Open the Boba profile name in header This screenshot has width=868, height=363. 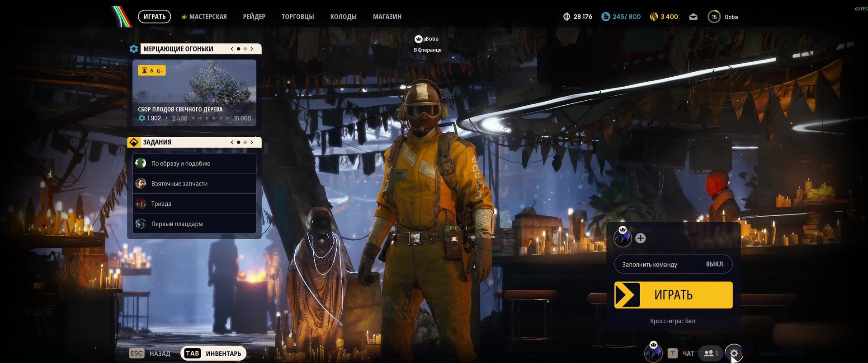click(731, 17)
